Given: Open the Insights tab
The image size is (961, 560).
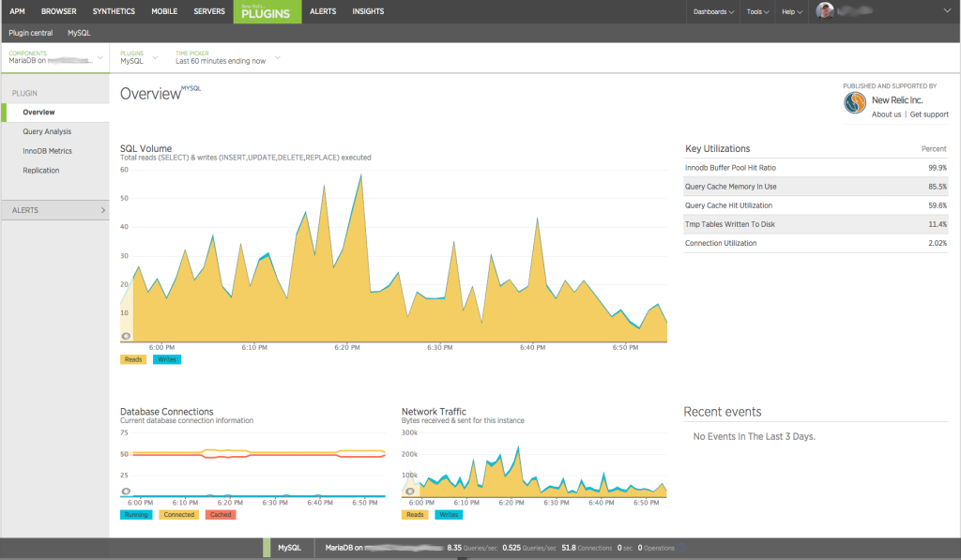Looking at the screenshot, I should [368, 11].
